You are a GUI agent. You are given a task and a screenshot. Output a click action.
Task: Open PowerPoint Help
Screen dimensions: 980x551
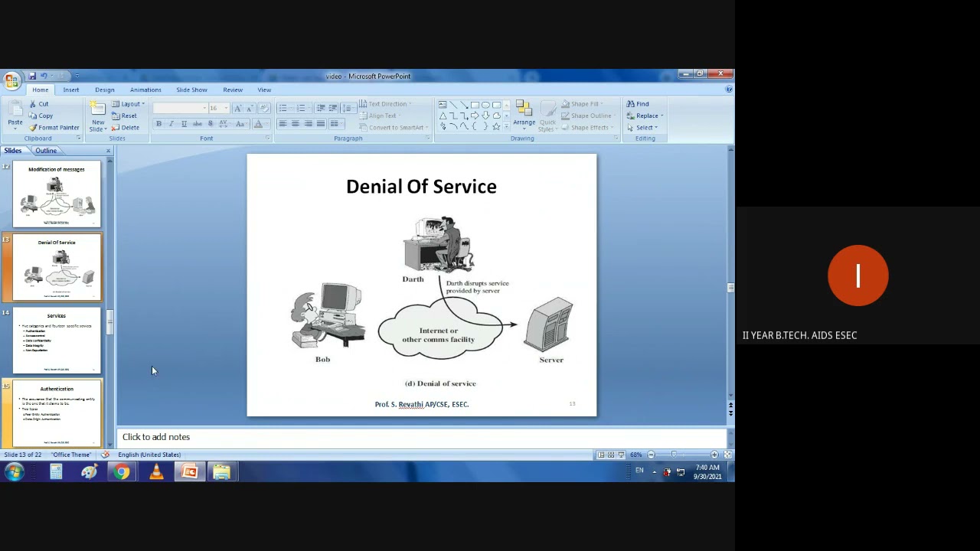728,90
